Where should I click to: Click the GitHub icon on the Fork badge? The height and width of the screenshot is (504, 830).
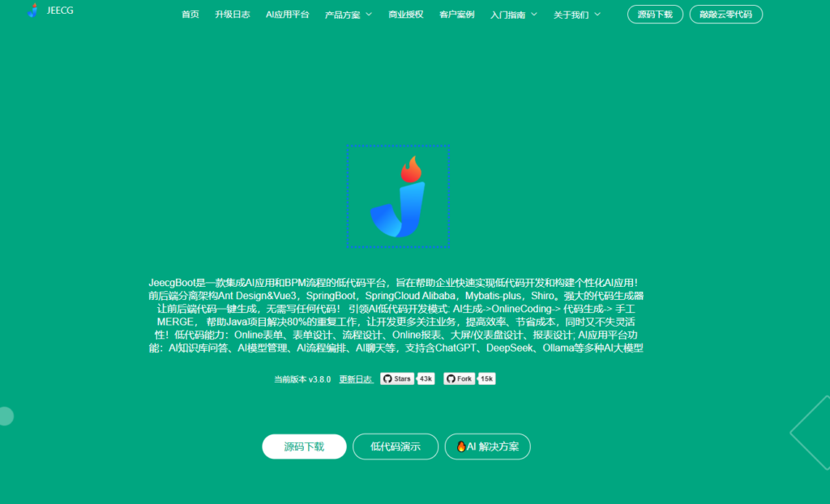451,378
